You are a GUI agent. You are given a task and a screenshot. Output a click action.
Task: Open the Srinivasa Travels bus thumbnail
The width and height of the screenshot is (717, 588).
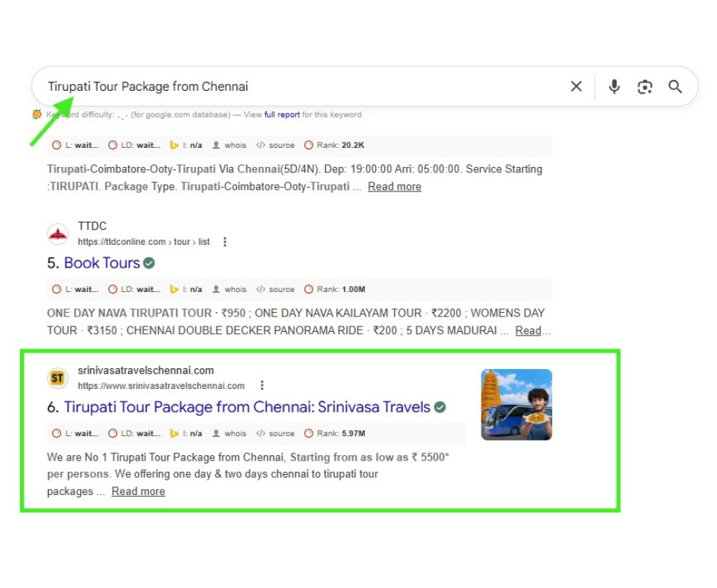coord(516,405)
